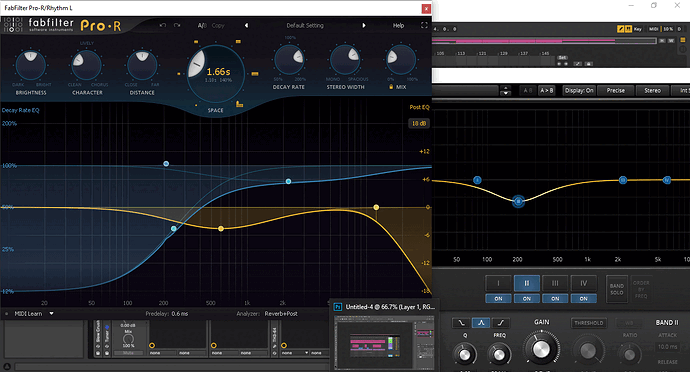Open the Analyzer Reverb+Post selector

pos(281,313)
